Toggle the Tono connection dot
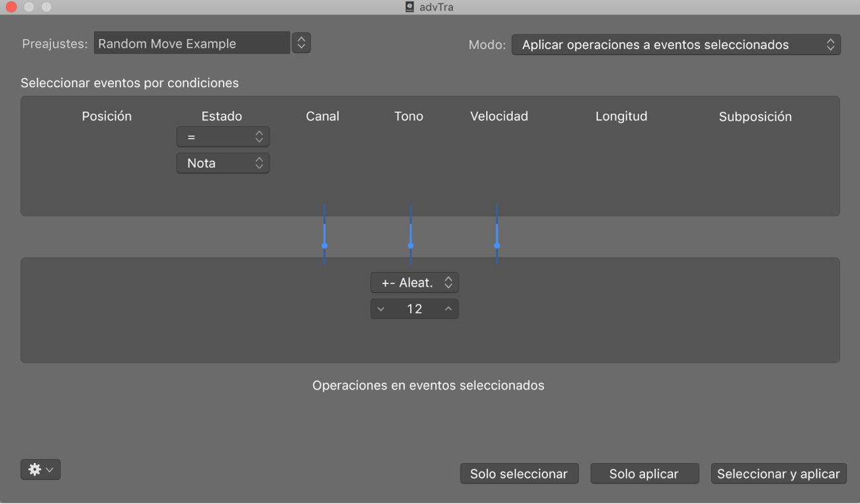 [410, 244]
